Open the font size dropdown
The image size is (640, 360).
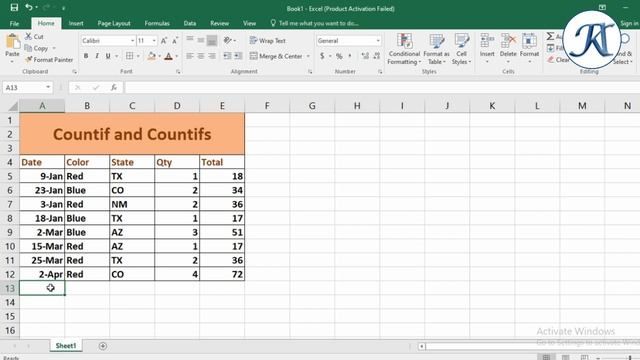[x=154, y=40]
